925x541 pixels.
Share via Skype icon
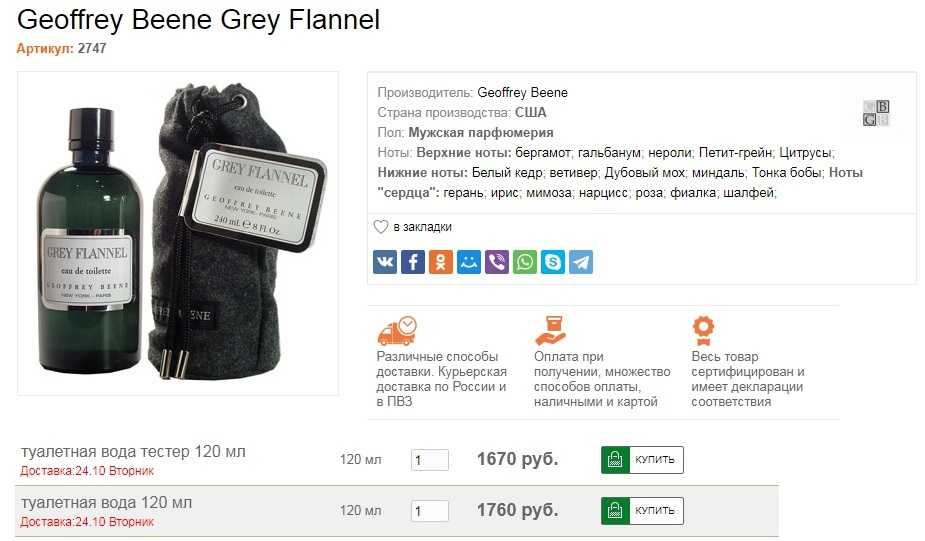(553, 262)
